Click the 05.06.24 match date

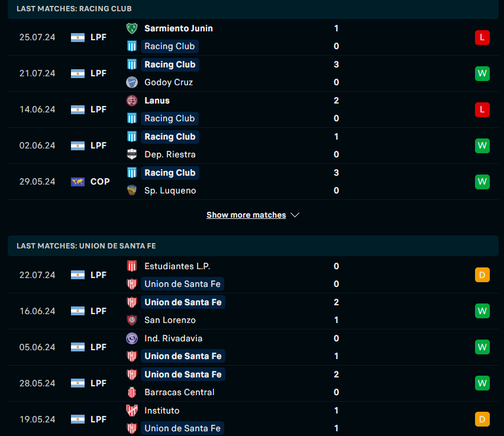tap(37, 347)
